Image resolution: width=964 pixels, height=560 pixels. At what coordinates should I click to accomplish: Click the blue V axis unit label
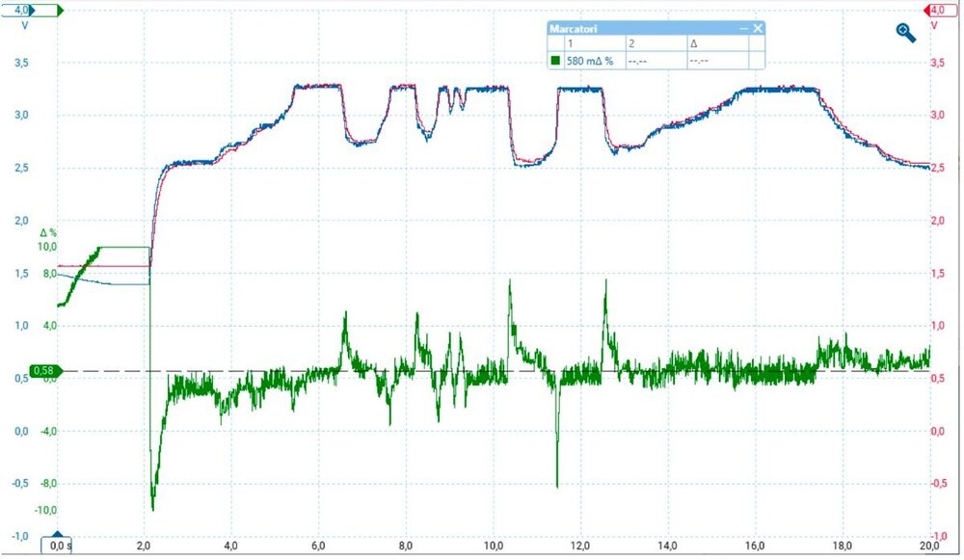click(x=24, y=26)
